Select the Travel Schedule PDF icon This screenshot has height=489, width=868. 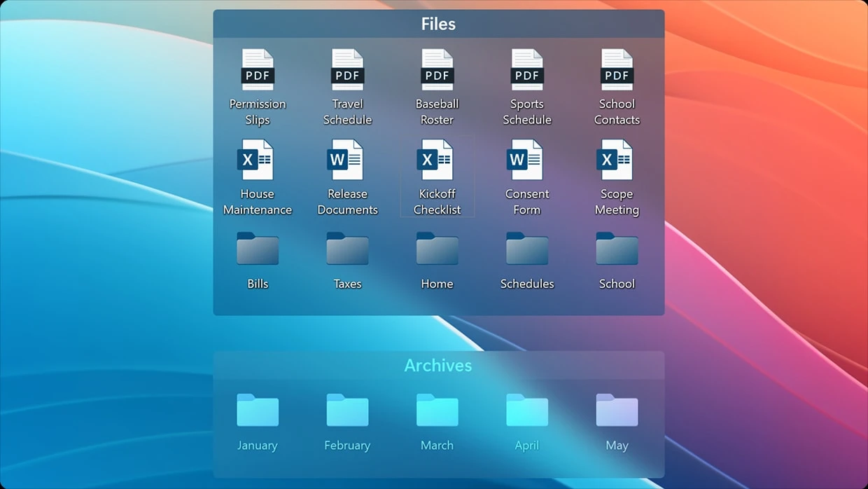coord(347,70)
